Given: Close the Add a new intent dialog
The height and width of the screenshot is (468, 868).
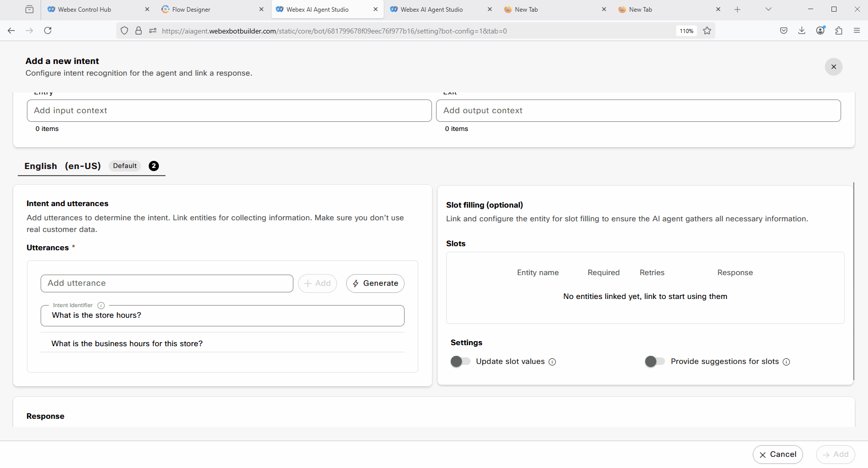Looking at the screenshot, I should point(833,67).
